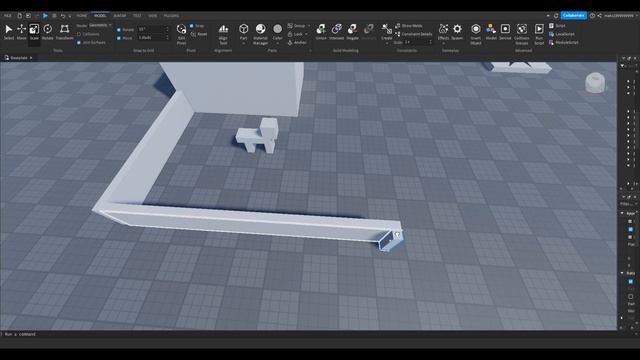Viewport: 640px width, 360px height.
Task: Select the Select tool
Action: click(9, 32)
